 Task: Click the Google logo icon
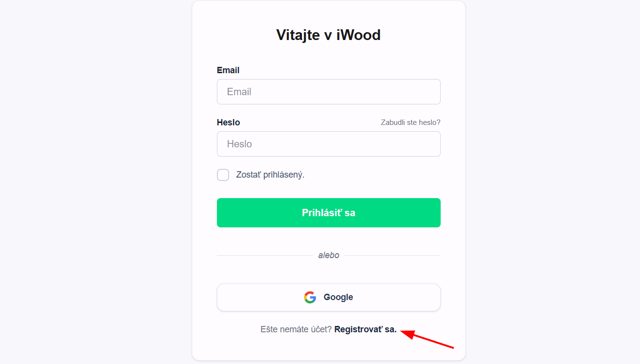pos(310,297)
